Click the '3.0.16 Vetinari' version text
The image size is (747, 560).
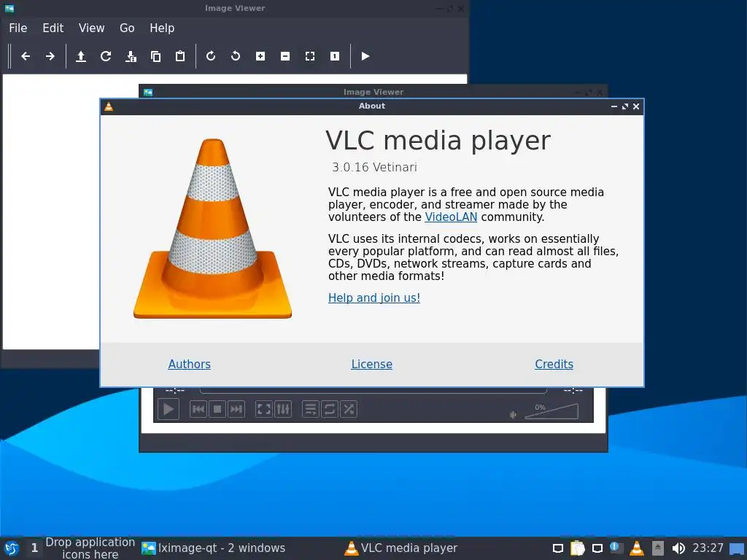point(374,167)
